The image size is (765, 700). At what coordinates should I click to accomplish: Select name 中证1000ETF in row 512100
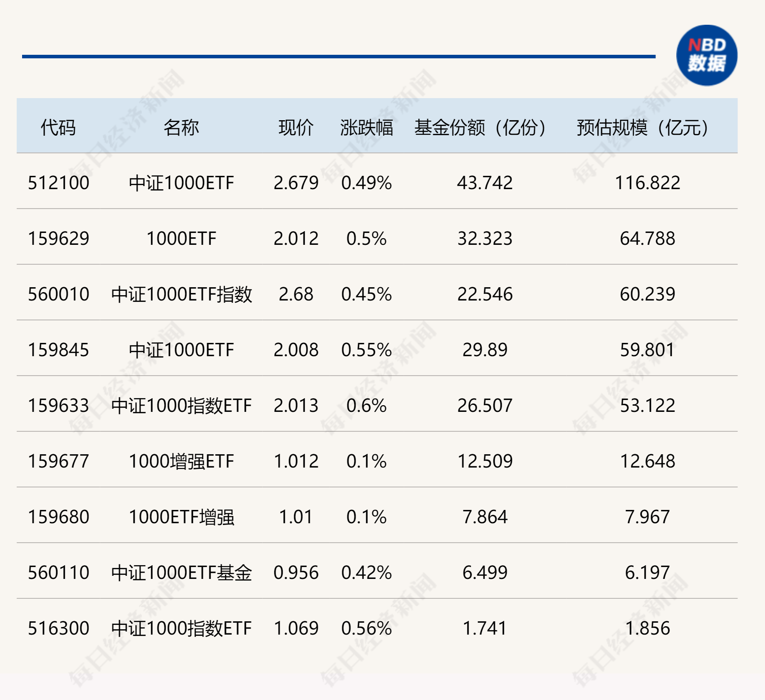181,183
